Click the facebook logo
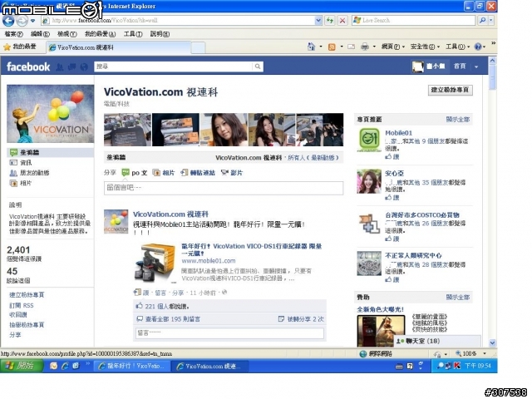Image resolution: width=532 pixels, height=399 pixels. point(28,66)
